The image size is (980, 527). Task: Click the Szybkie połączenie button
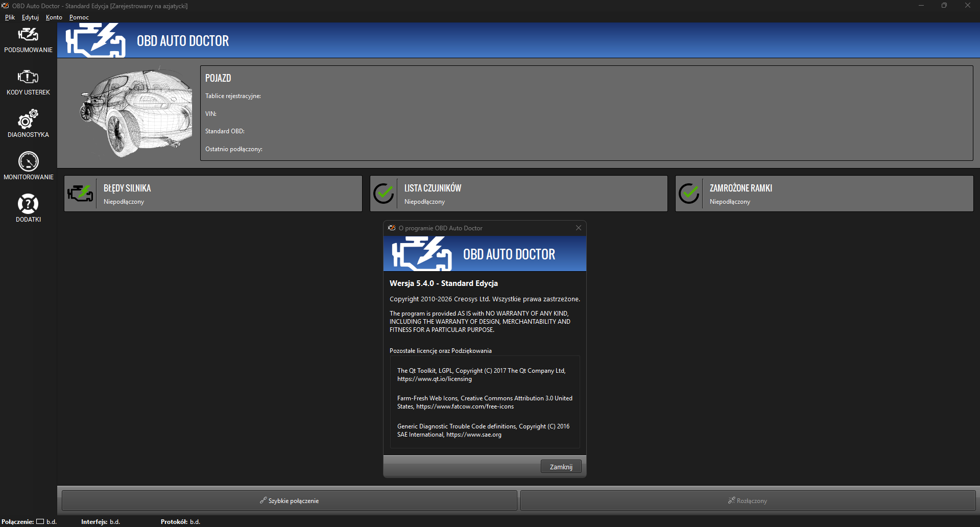pyautogui.click(x=290, y=500)
